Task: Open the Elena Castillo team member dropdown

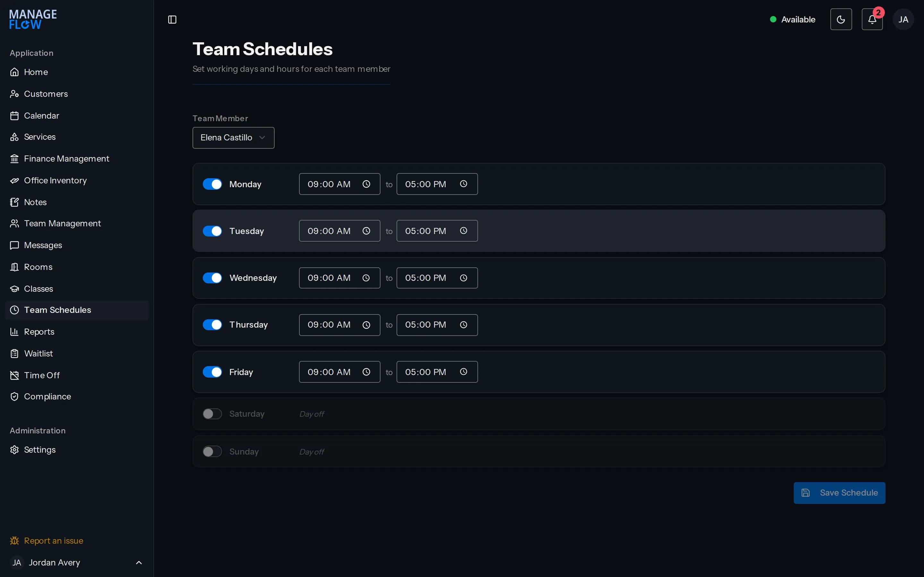Action: (x=233, y=138)
